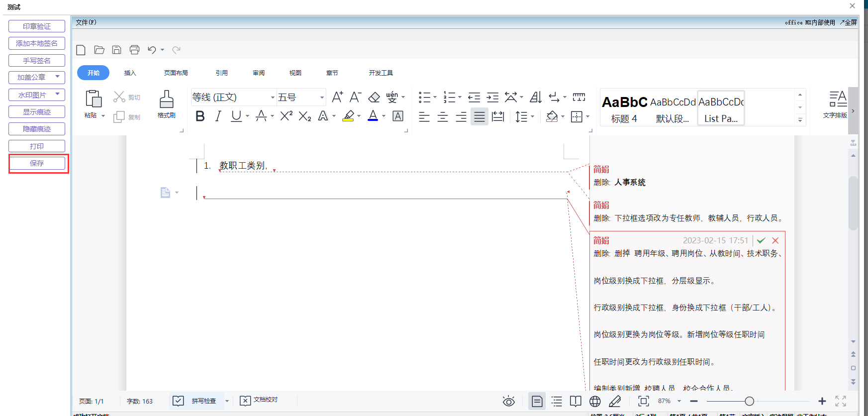
Task: Toggle italic formatting
Action: pyautogui.click(x=218, y=116)
